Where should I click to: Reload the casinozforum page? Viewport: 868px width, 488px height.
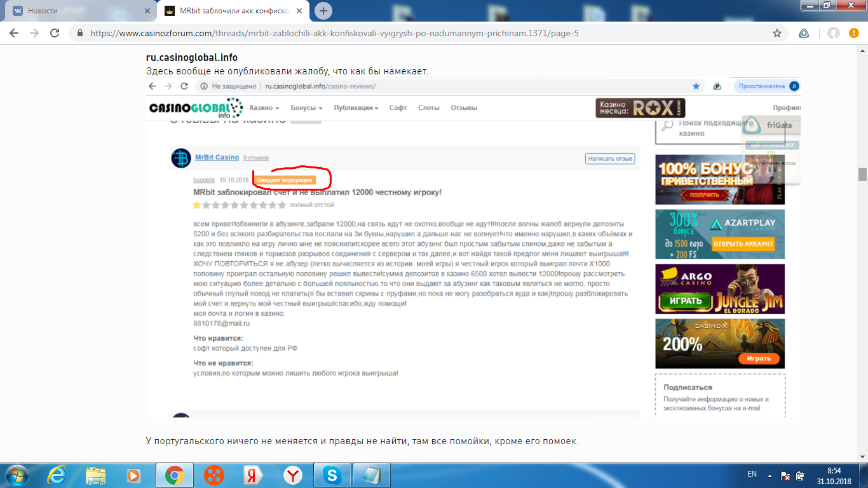(55, 33)
